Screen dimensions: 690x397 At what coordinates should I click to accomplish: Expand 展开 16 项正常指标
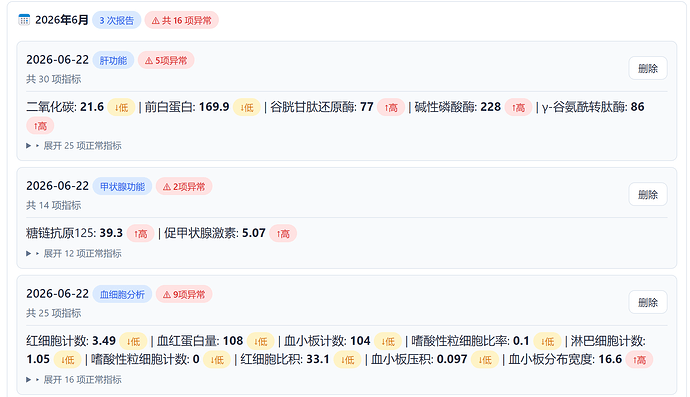pyautogui.click(x=74, y=380)
